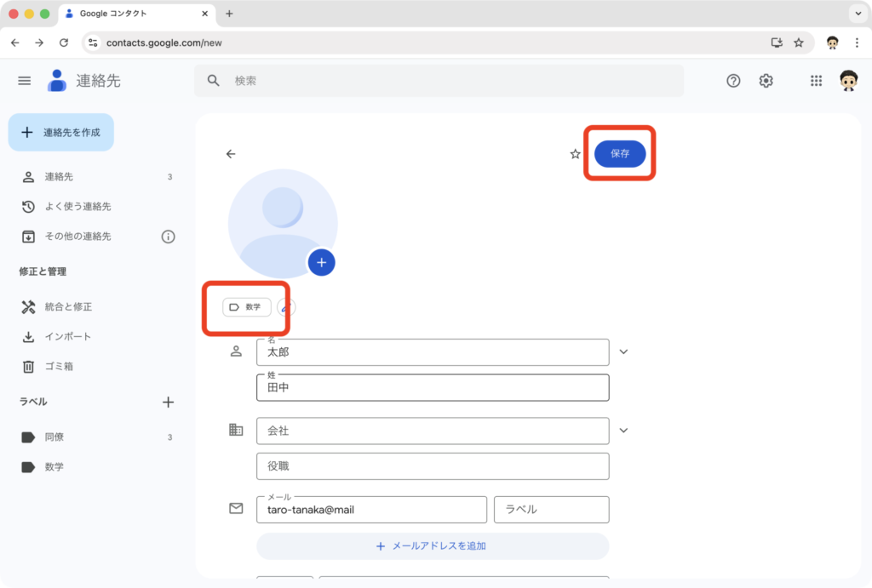Expand more name fields with the chevron

click(623, 351)
